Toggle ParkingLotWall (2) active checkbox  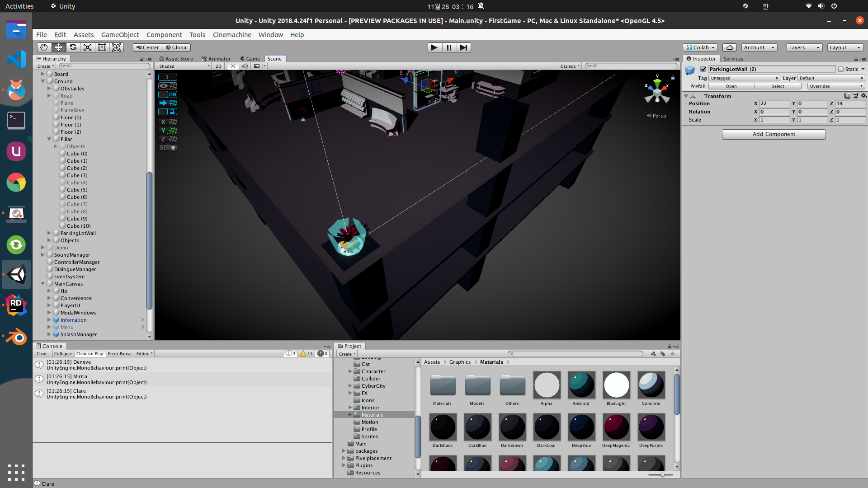pos(703,69)
